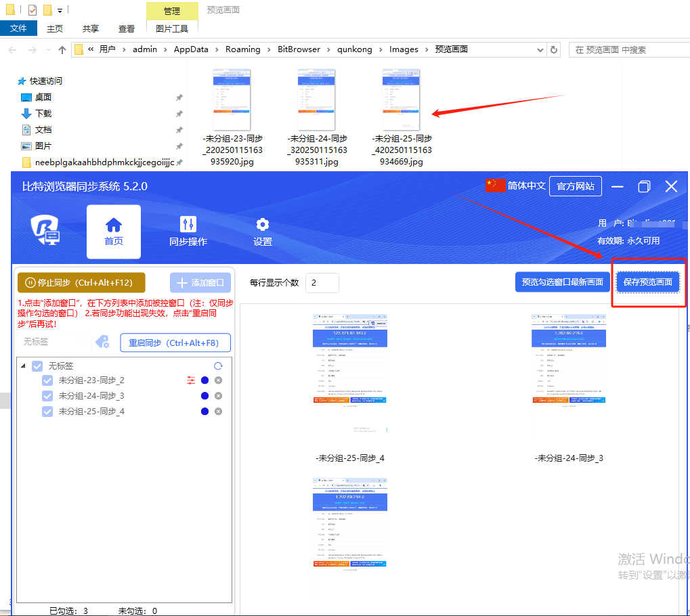Click the blue status dot for 未分组-25-同步_4
Screen dimensions: 690x616
click(204, 412)
